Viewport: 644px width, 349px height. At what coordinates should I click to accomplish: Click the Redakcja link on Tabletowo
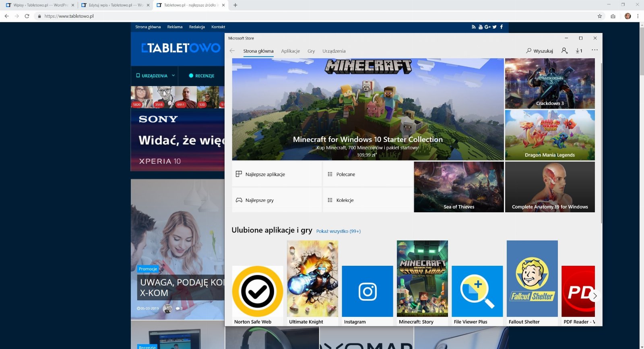[197, 27]
